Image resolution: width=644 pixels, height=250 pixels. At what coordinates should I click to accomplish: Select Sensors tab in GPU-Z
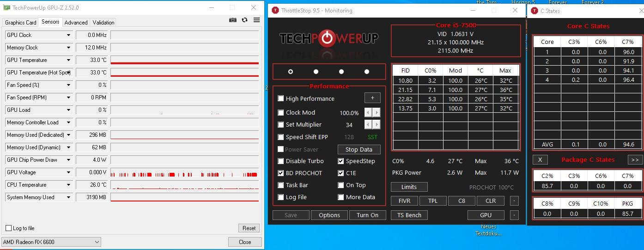(50, 22)
